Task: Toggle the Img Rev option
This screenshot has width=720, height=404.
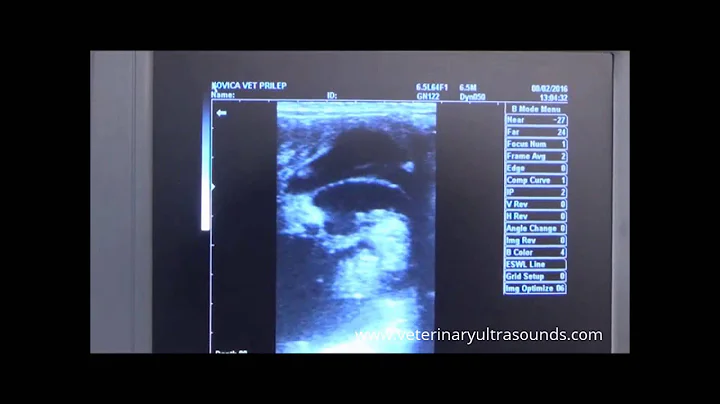Action: click(x=536, y=241)
